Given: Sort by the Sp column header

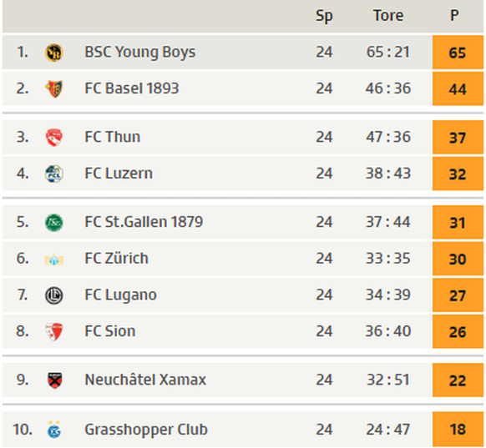Looking at the screenshot, I should click(x=324, y=16).
